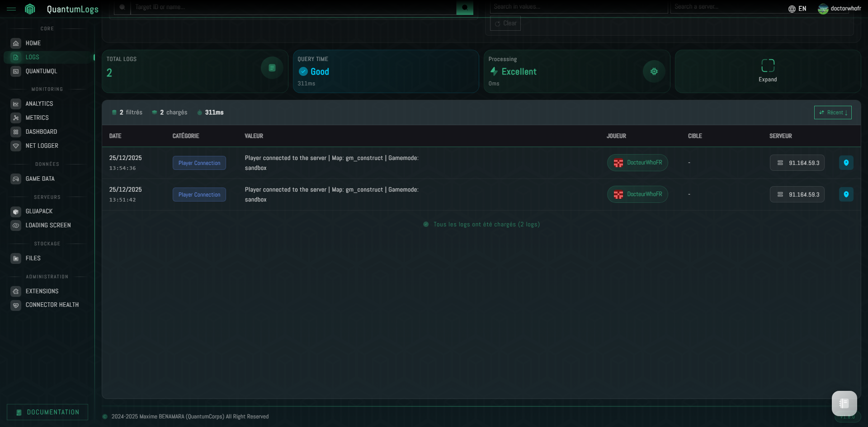Image resolution: width=868 pixels, height=427 pixels.
Task: Click the Clear filters button
Action: (x=505, y=23)
